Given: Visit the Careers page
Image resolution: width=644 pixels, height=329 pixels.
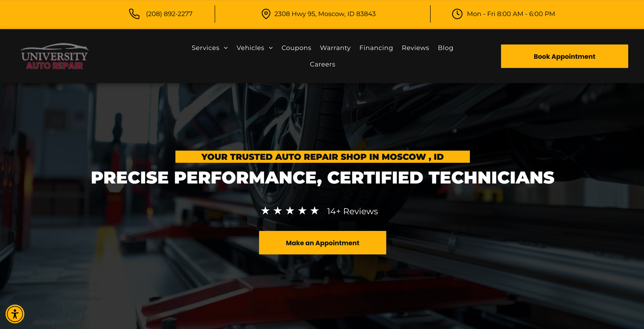Looking at the screenshot, I should click(322, 64).
